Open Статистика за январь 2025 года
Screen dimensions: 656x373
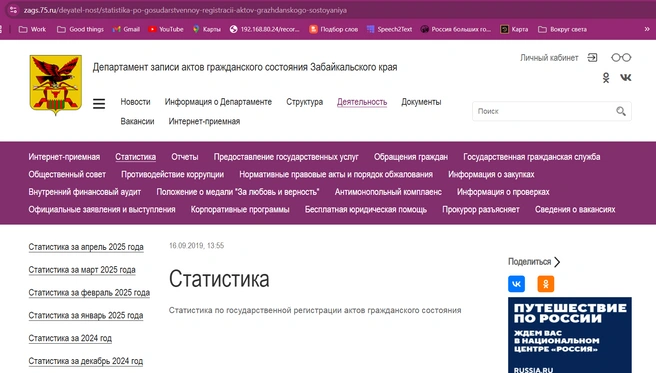(x=86, y=315)
